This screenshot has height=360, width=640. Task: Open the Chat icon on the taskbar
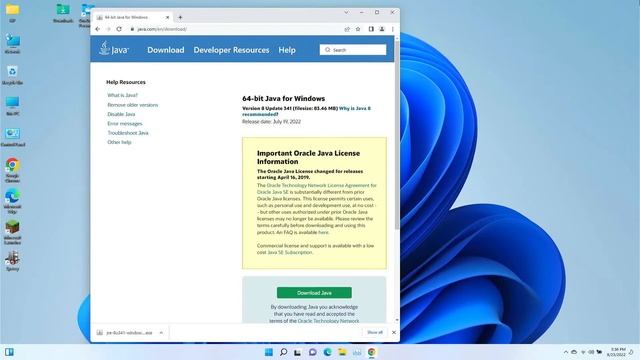[313, 352]
